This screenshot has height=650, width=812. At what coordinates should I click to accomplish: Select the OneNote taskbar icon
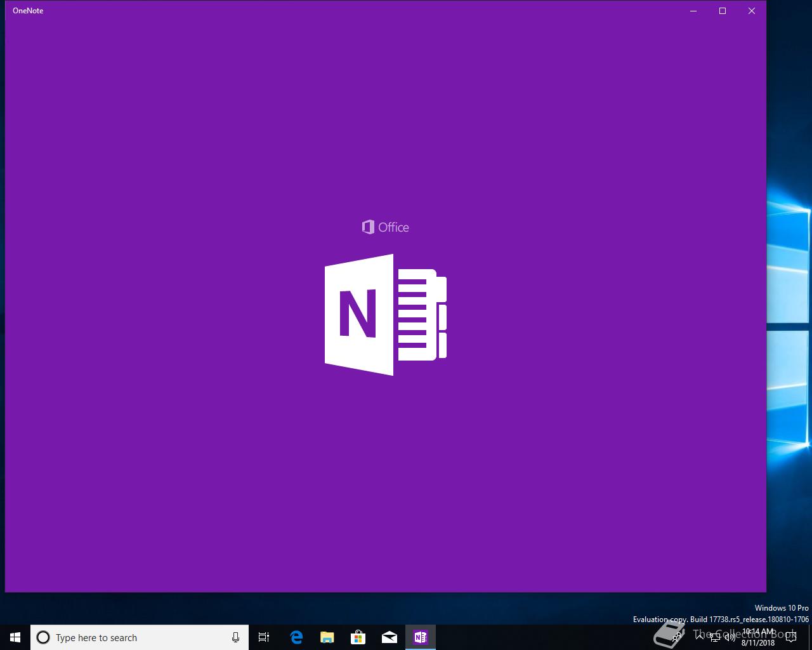pos(421,637)
